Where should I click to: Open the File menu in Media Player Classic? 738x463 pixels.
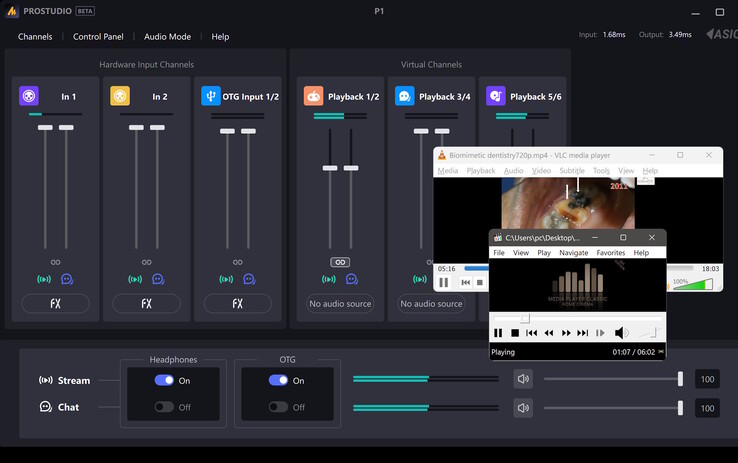499,253
